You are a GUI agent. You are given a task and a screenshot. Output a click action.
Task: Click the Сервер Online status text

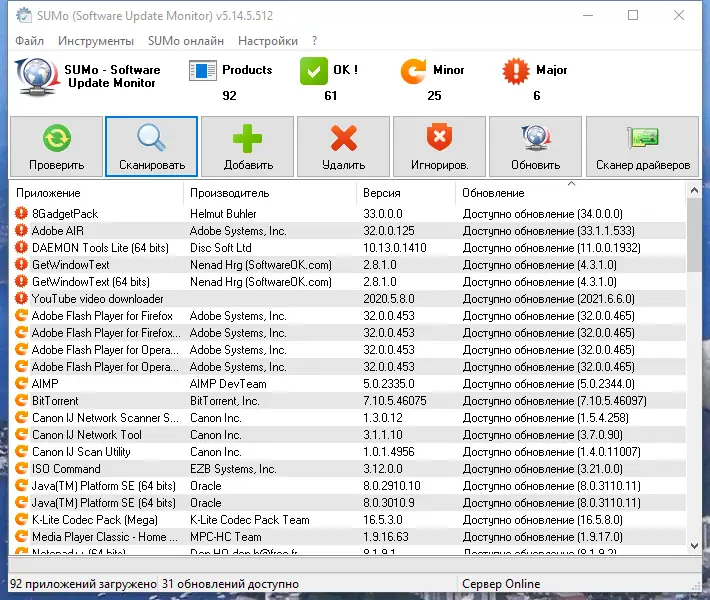(x=501, y=584)
